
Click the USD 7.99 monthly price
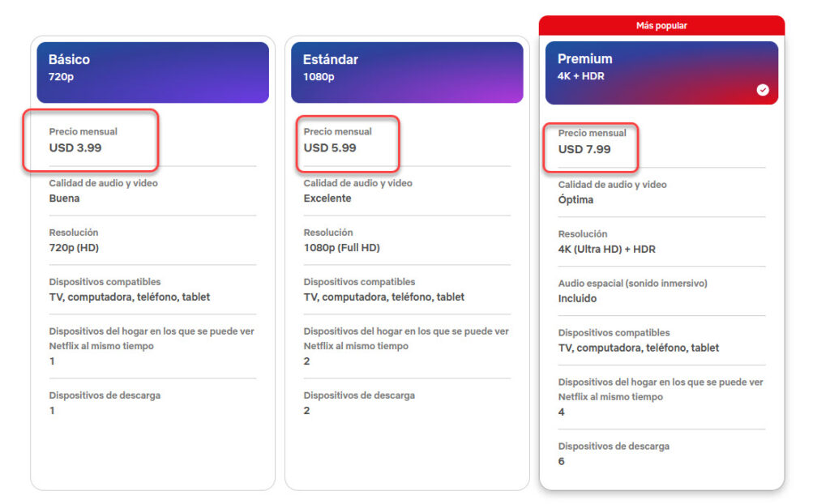point(584,149)
